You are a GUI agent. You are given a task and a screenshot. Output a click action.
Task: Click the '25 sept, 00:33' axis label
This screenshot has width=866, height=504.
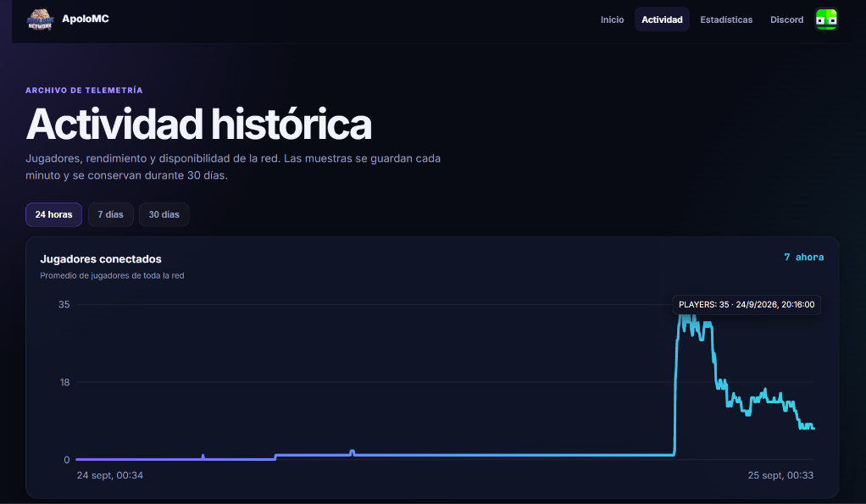[x=780, y=475]
